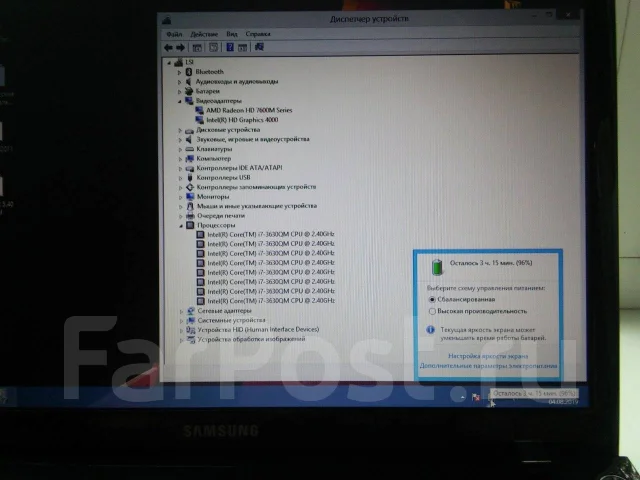Click the battery tray icon on taskbar
Image resolution: width=640 pixels, height=480 pixels.
[489, 398]
